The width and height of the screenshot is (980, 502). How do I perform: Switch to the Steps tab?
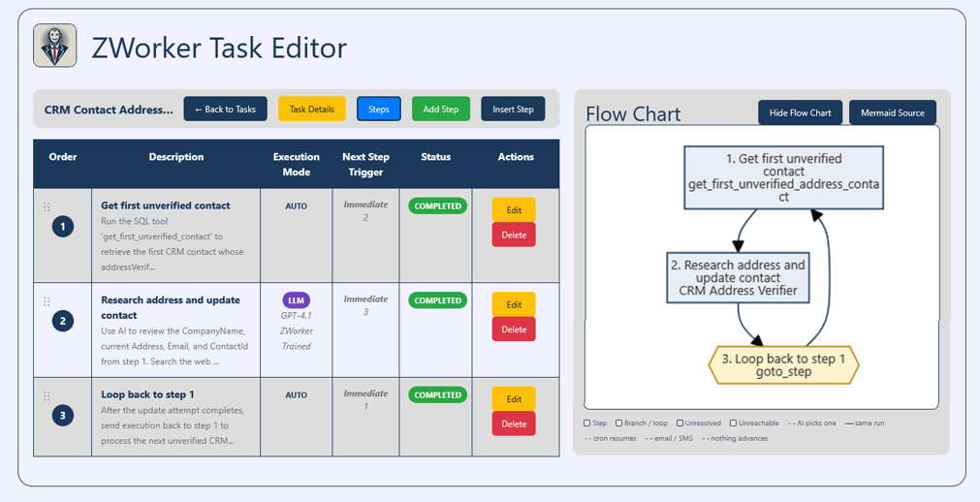click(379, 109)
